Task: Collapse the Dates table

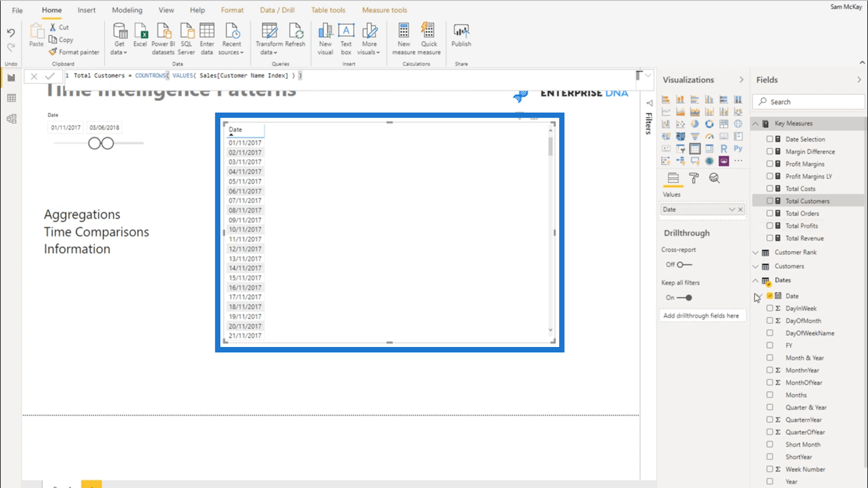Action: 755,280
